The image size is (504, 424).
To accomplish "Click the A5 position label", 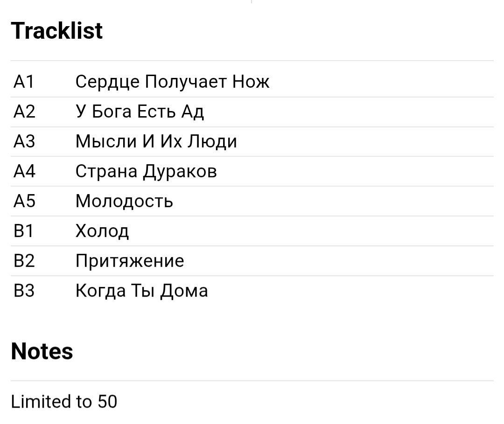I will coord(24,201).
